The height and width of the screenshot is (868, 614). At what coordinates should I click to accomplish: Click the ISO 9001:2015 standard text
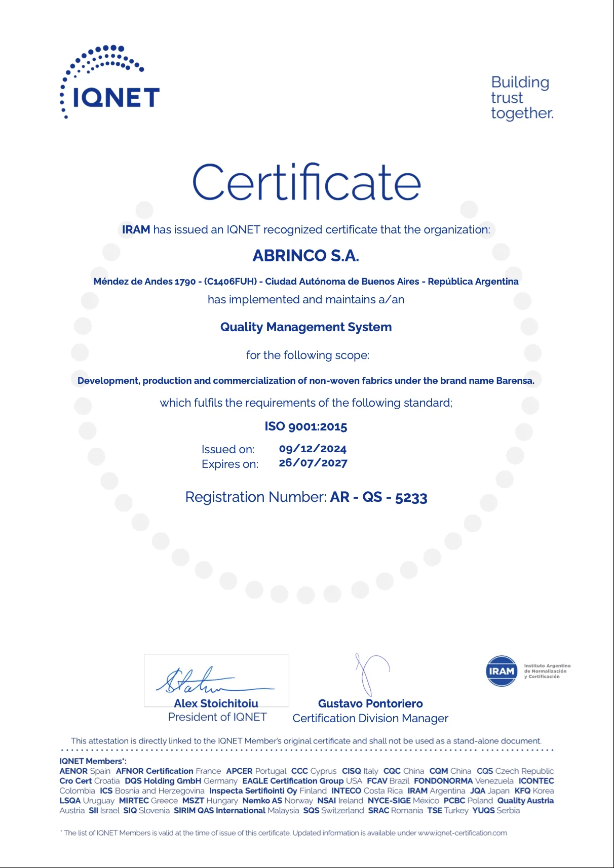coord(306,426)
